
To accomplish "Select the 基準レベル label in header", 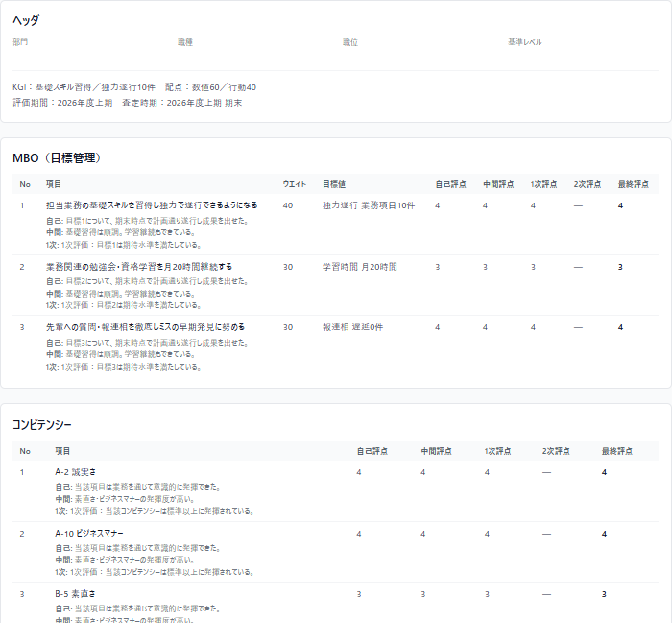I will tap(524, 42).
